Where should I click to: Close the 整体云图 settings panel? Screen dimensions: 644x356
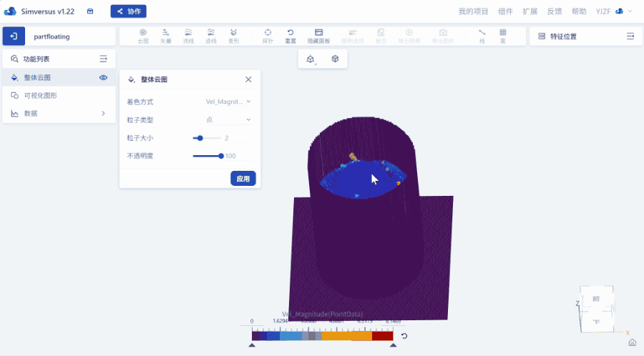[248, 79]
